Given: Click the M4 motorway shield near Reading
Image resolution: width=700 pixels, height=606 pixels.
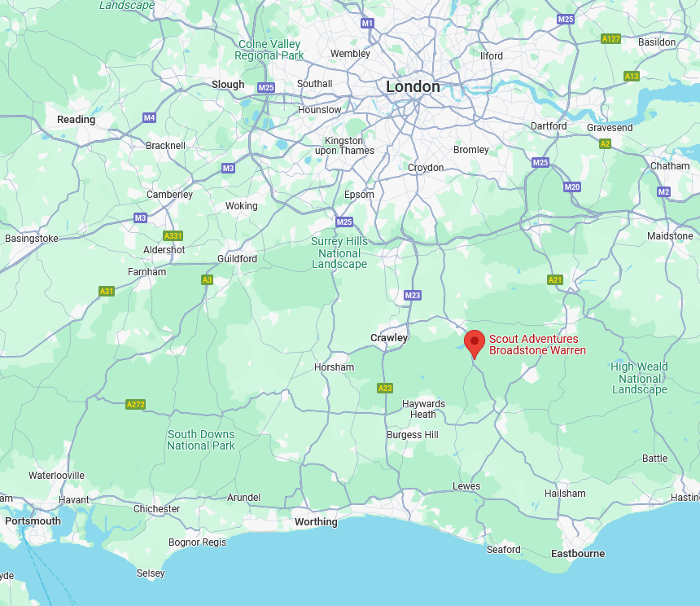Looking at the screenshot, I should coord(149,118).
